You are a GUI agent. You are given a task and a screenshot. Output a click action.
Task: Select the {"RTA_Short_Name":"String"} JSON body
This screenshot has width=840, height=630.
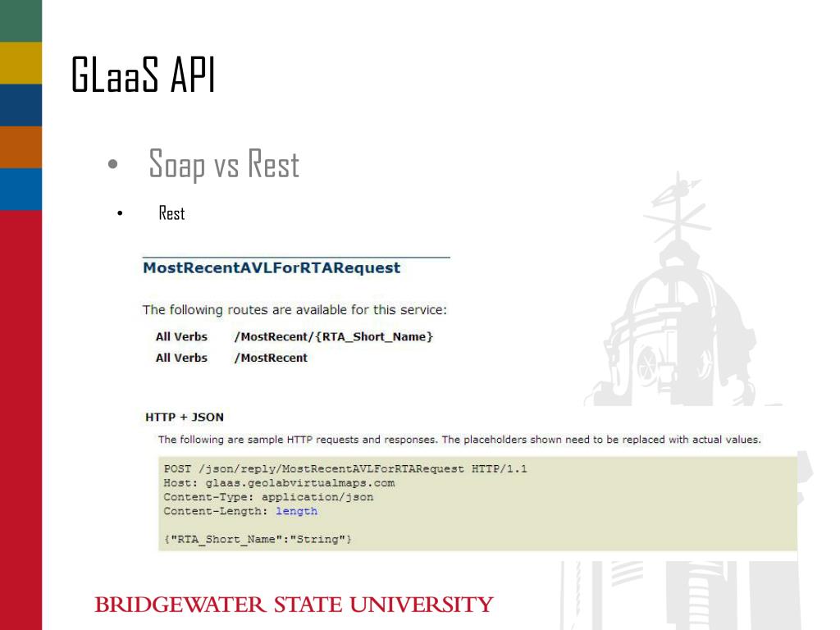click(x=258, y=540)
